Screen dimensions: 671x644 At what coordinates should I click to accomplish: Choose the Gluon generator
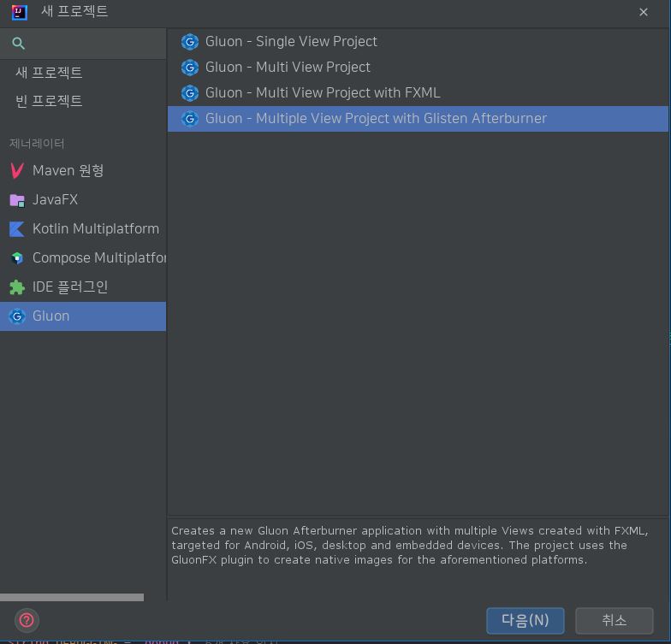coord(83,316)
